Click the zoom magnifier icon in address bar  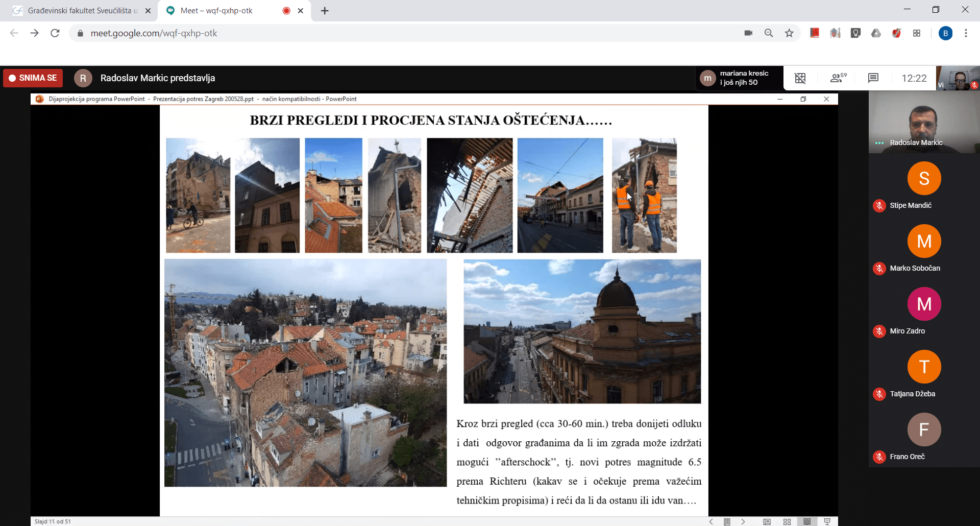pos(769,33)
